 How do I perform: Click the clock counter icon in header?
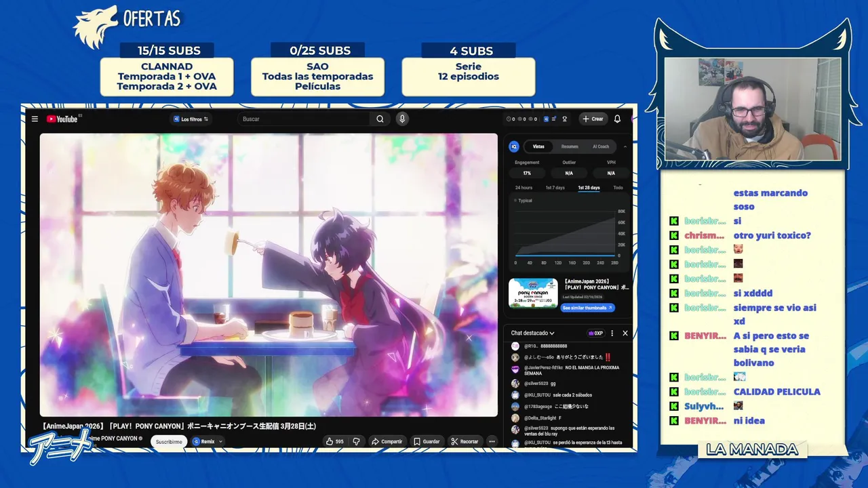(x=509, y=119)
